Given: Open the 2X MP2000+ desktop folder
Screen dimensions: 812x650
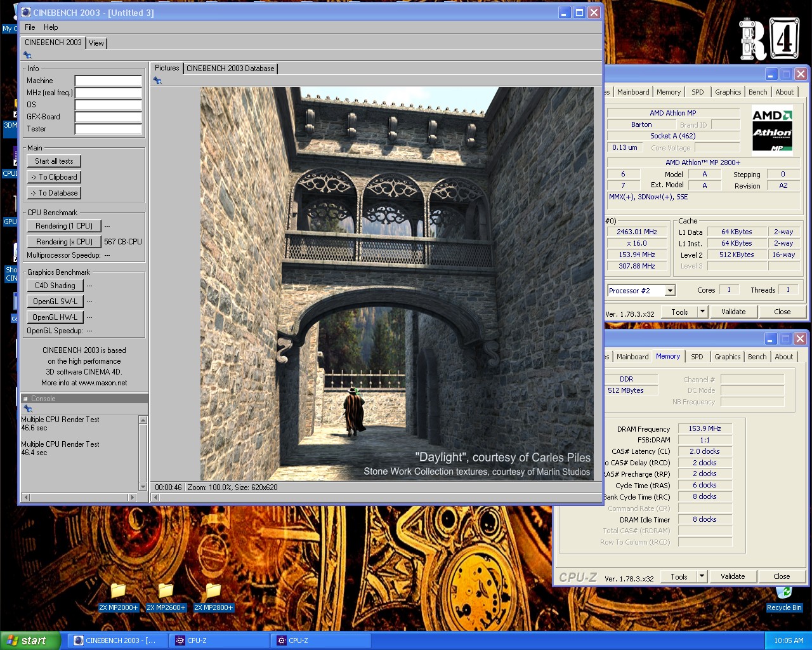Looking at the screenshot, I should click(x=118, y=592).
